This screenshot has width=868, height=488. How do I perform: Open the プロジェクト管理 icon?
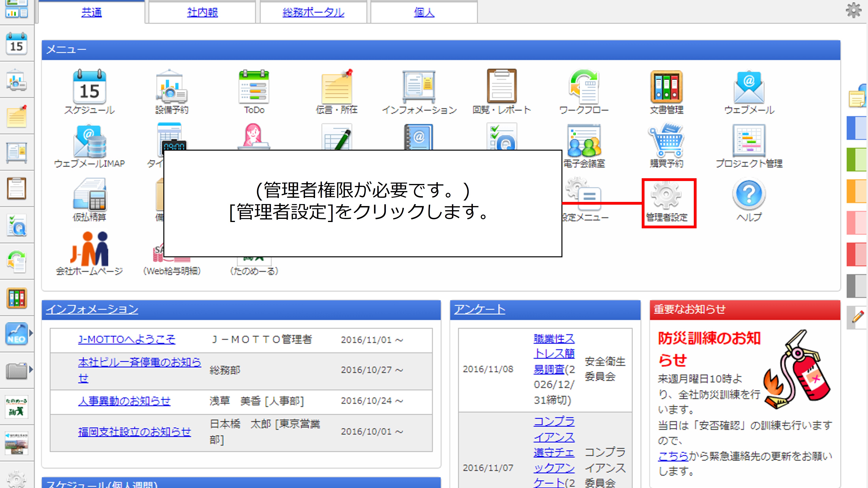[x=749, y=141]
